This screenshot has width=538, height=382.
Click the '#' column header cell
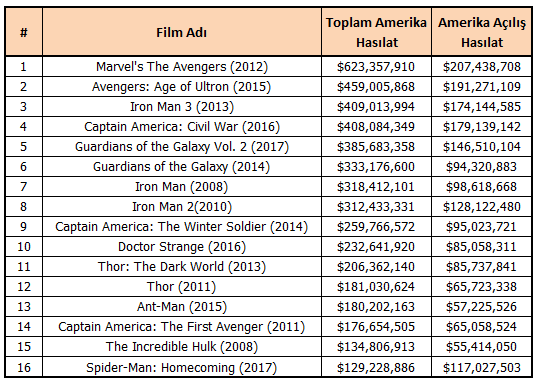[24, 32]
